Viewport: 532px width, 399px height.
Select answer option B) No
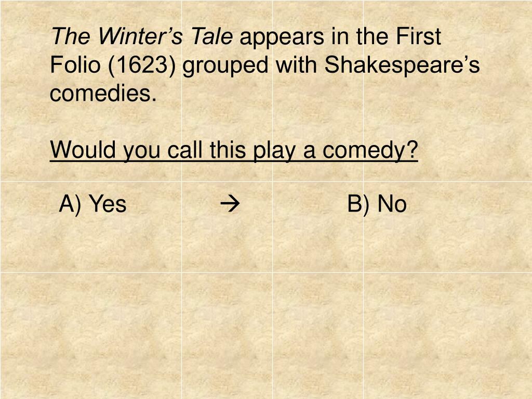click(377, 204)
